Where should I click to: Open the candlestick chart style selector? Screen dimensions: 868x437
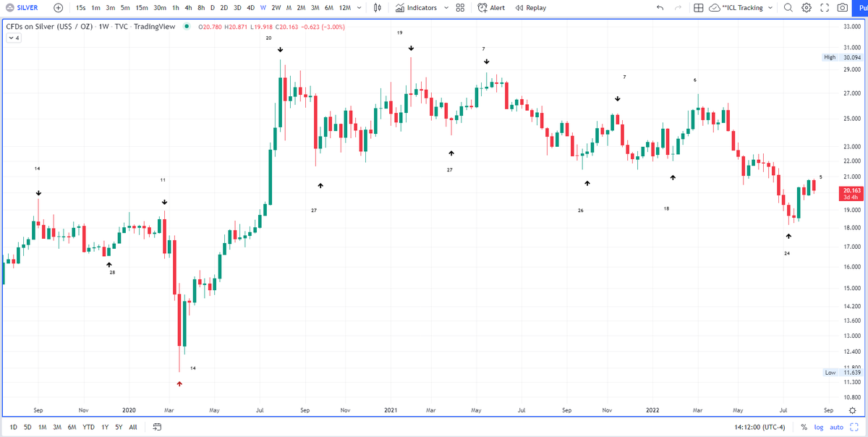[x=378, y=8]
